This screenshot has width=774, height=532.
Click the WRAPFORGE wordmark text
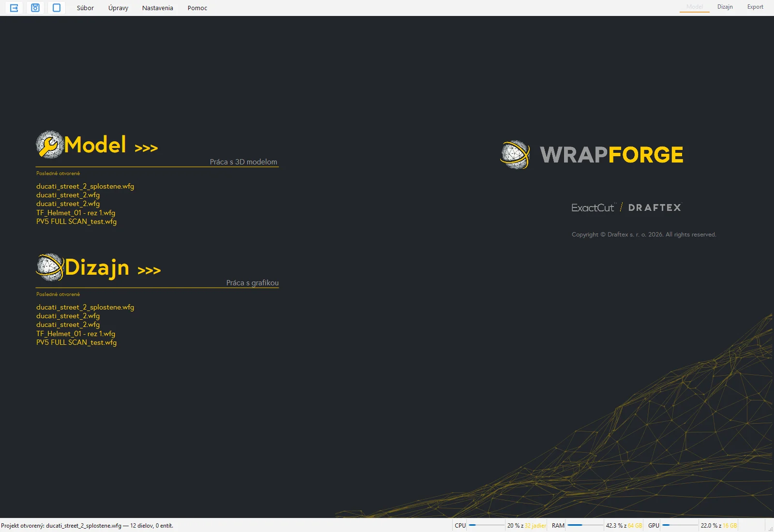611,155
